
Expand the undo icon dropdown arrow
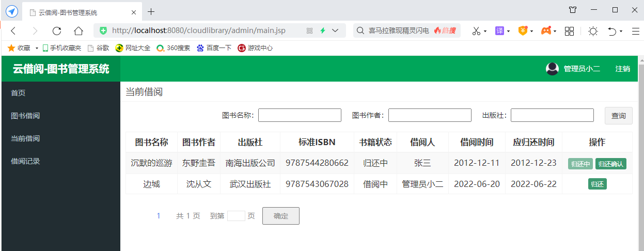[x=621, y=32]
